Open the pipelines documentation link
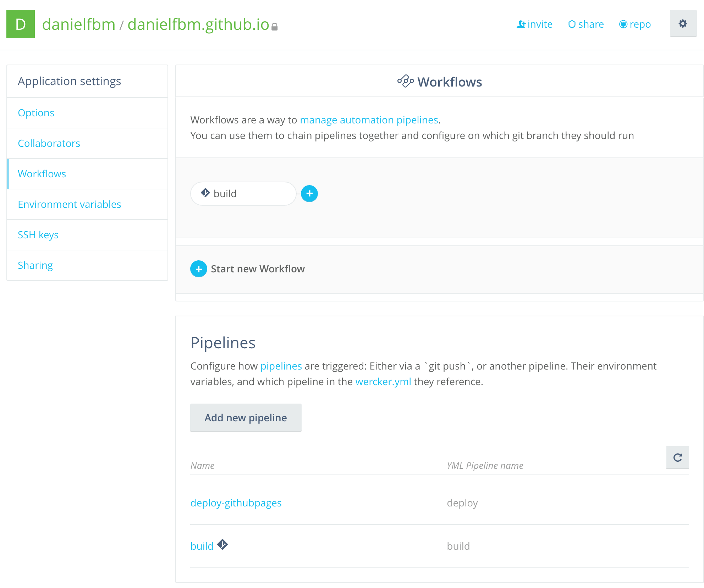 click(281, 366)
